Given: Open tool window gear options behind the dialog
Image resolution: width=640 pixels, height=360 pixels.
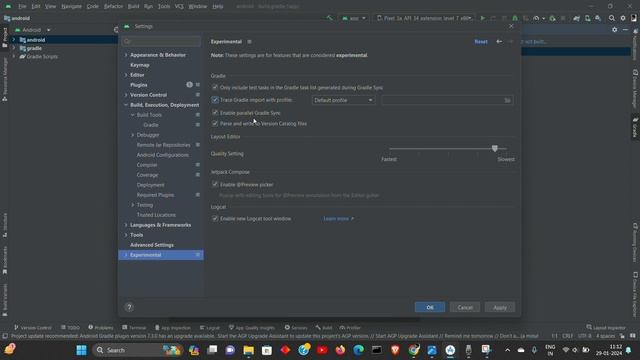Looking at the screenshot, I should tap(614, 30).
